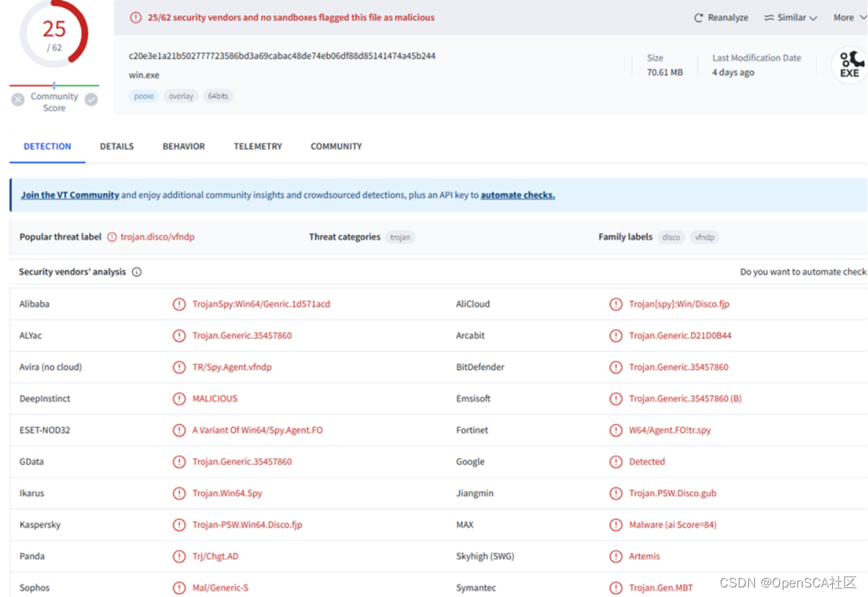The height and width of the screenshot is (597, 868).
Task: Open the TELEMETRY tab
Action: coord(258,147)
